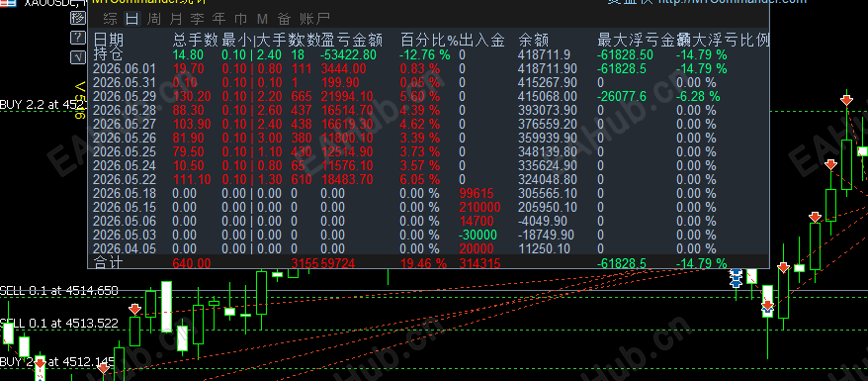Viewport: 868px width, 381px height.
Task: Select the BUY order label at 4512.145
Action: click(x=57, y=362)
